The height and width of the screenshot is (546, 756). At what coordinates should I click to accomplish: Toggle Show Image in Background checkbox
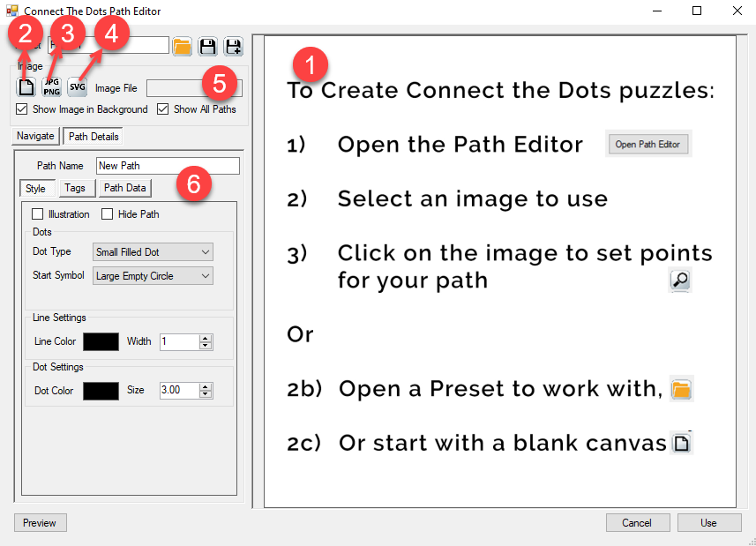point(22,109)
